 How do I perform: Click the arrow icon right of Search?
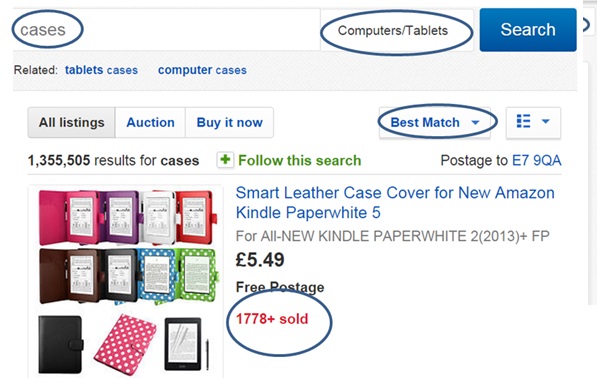(x=587, y=26)
